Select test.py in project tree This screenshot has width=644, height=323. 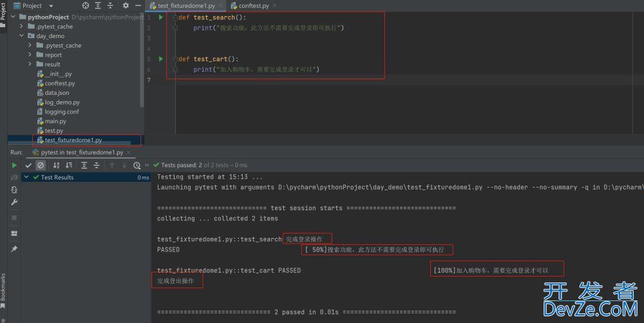point(50,131)
